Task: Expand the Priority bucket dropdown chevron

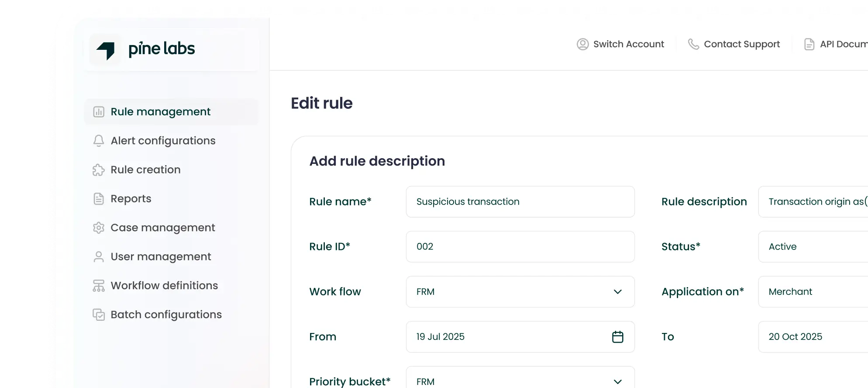Action: coord(617,381)
